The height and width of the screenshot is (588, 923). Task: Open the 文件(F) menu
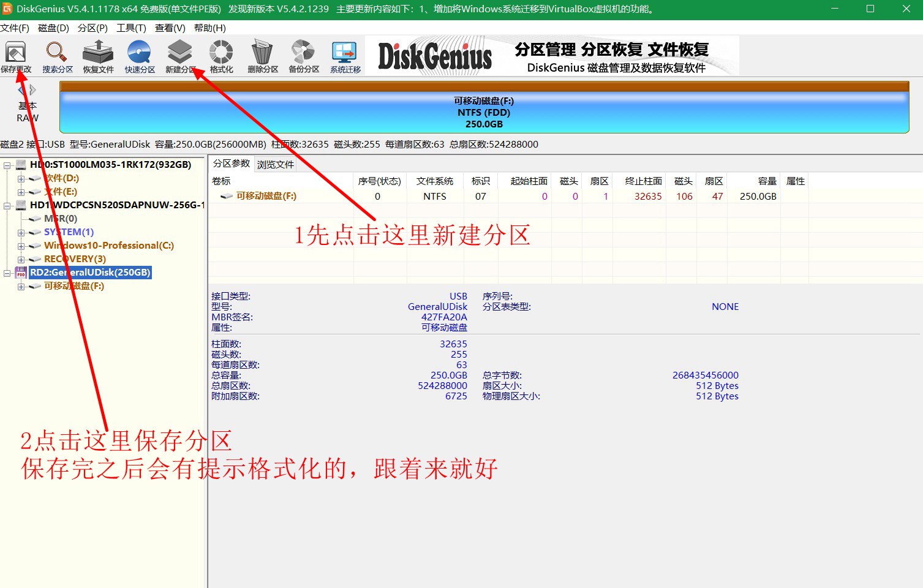point(15,28)
